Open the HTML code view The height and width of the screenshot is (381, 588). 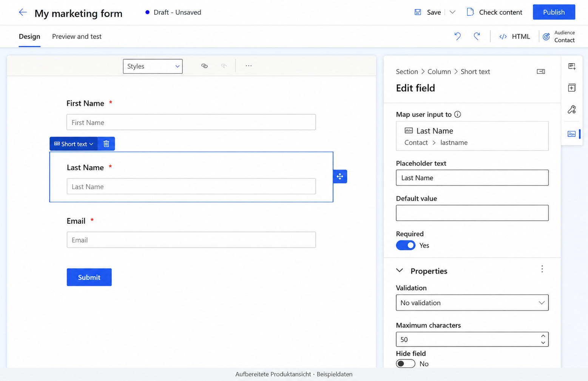514,37
